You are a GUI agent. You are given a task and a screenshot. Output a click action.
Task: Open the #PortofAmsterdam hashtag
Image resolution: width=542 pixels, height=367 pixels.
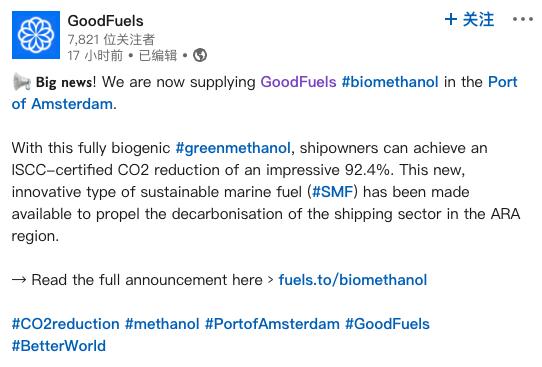[x=272, y=324]
